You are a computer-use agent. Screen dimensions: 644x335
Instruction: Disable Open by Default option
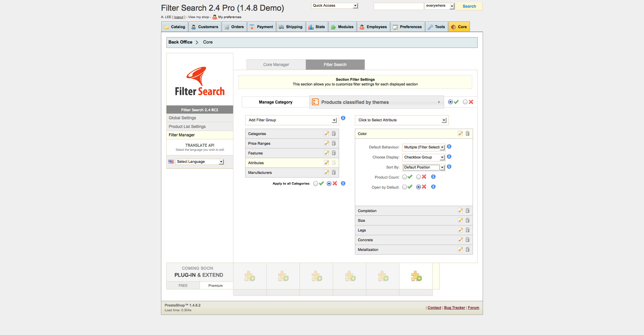pos(419,187)
